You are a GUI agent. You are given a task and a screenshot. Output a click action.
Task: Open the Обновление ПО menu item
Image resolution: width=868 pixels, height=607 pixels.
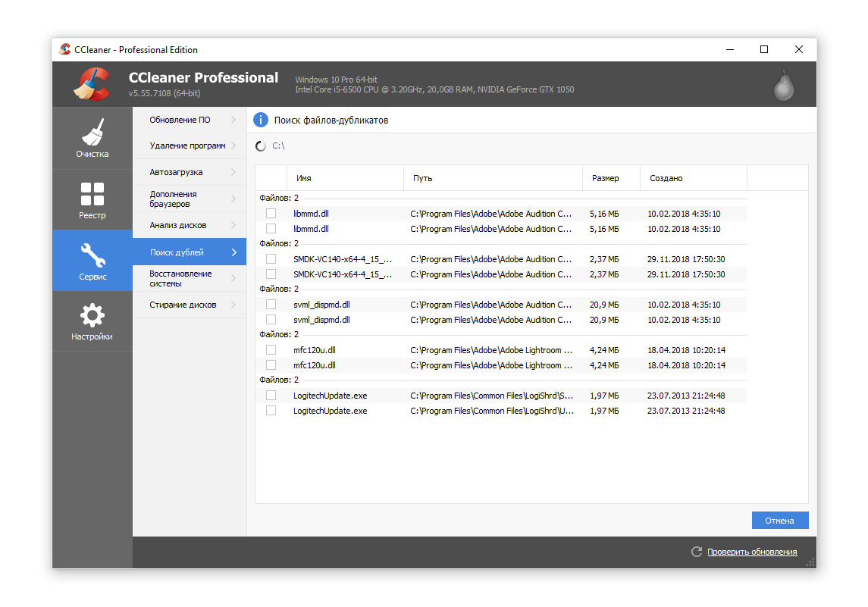tap(190, 120)
